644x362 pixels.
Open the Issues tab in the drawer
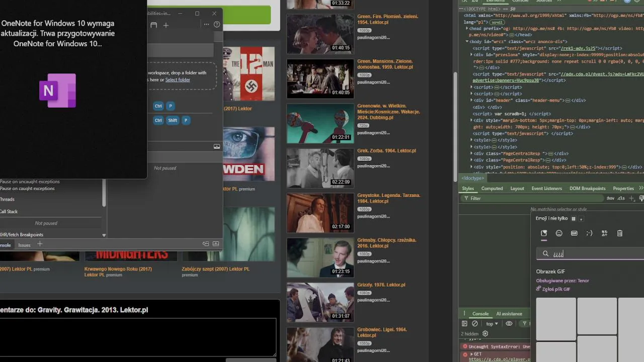click(x=24, y=245)
